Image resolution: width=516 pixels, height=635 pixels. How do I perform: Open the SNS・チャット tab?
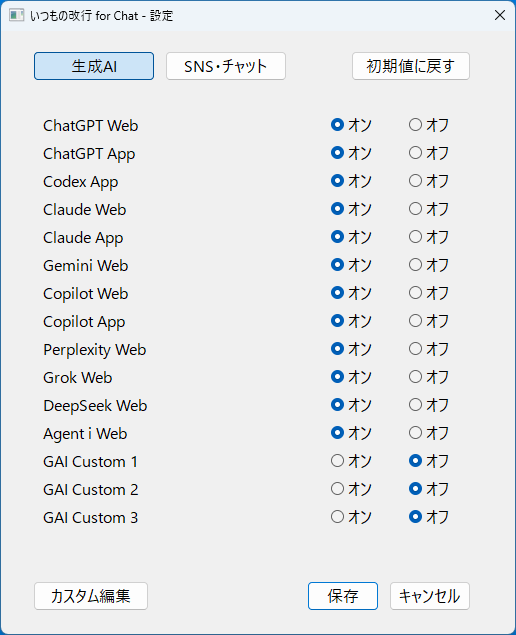pos(226,66)
